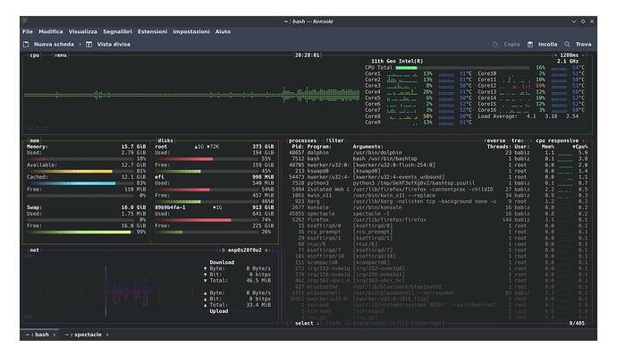Switch to the spectacle tab
Screen dimensions: 617x364
pos(85,334)
